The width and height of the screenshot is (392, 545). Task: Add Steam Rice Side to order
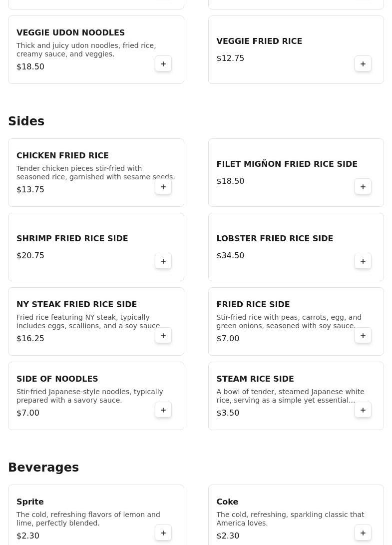tap(363, 410)
